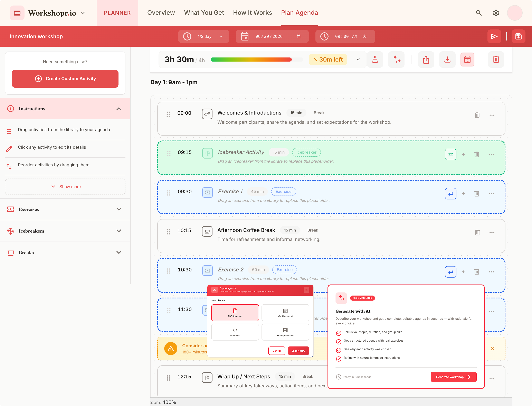532x406 pixels.
Task: Select the Plan Agenda tab
Action: pos(299,12)
